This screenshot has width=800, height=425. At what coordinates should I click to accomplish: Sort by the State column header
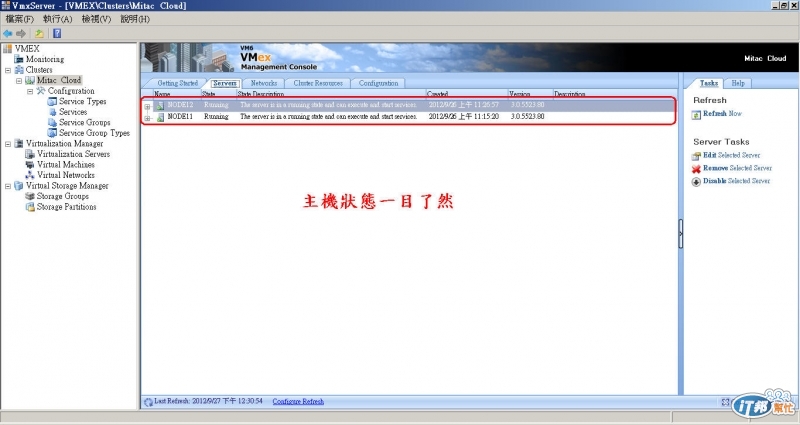point(218,94)
